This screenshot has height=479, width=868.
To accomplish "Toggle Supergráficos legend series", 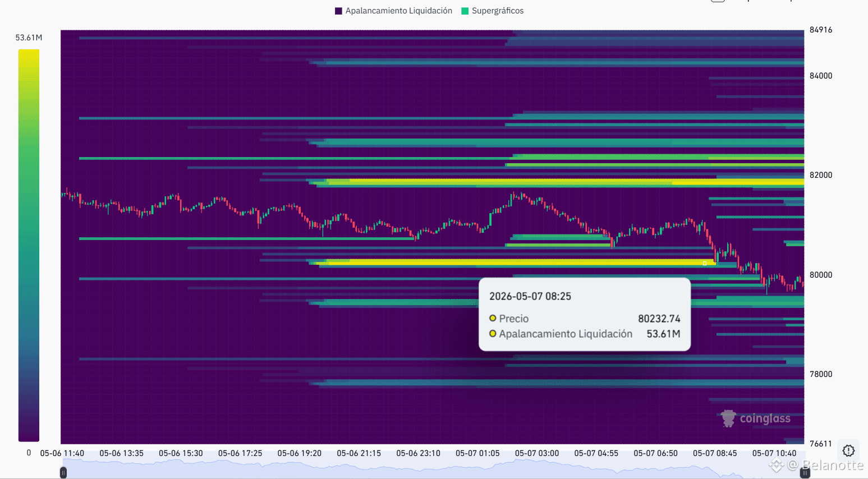I will [492, 11].
